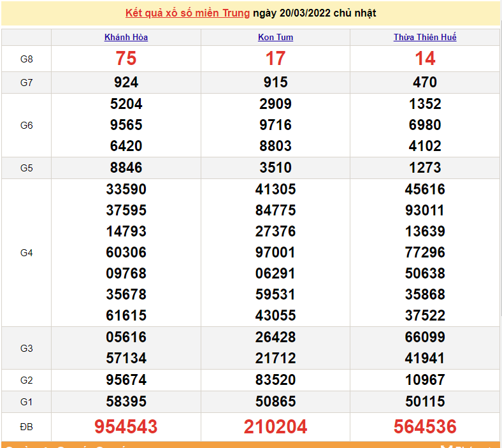The width and height of the screenshot is (502, 448).
Task: Select the G1 number 58395
Action: [126, 401]
